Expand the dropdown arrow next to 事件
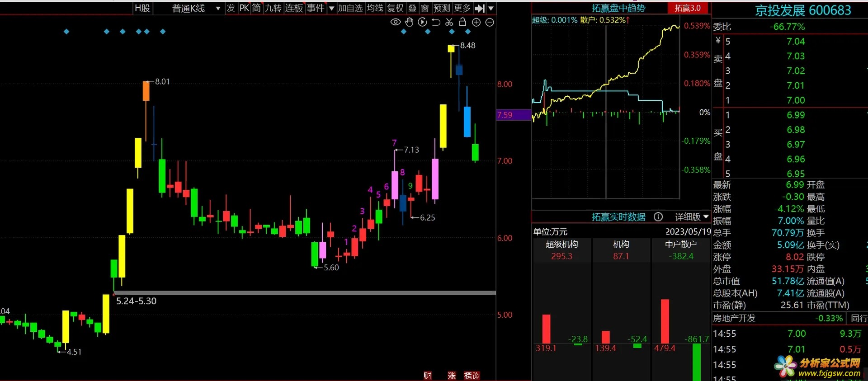 point(331,8)
